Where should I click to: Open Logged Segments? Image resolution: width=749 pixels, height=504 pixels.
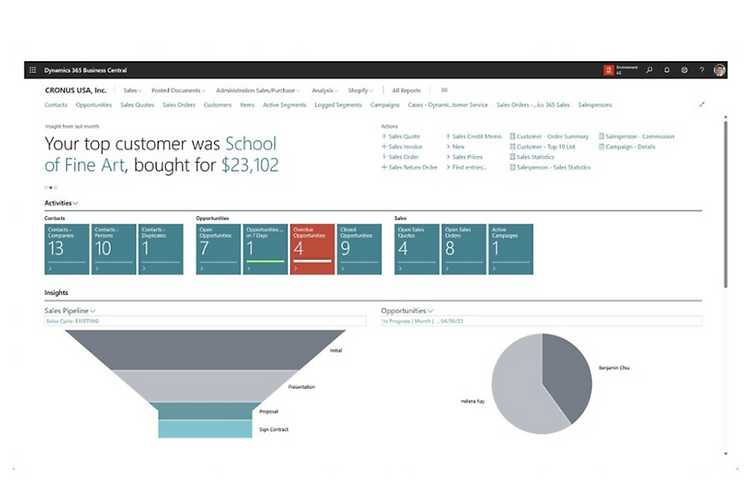tap(338, 105)
